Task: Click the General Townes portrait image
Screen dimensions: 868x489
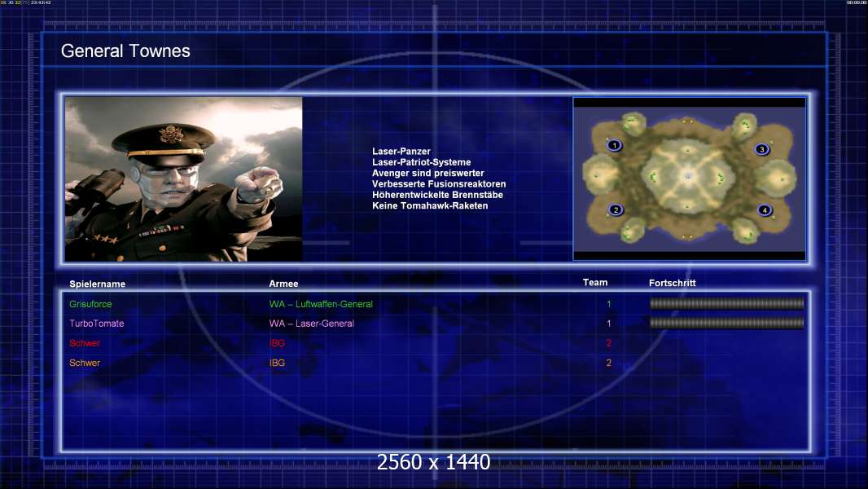Action: (184, 178)
